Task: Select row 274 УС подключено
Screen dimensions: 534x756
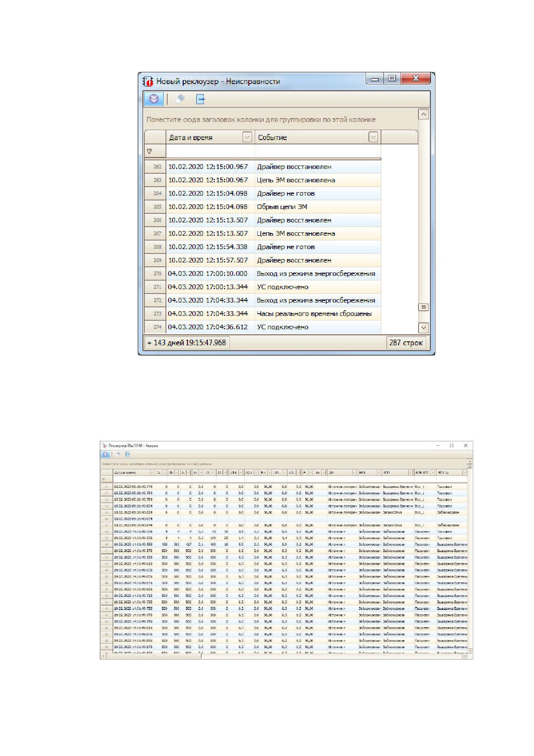Action: tap(262, 327)
